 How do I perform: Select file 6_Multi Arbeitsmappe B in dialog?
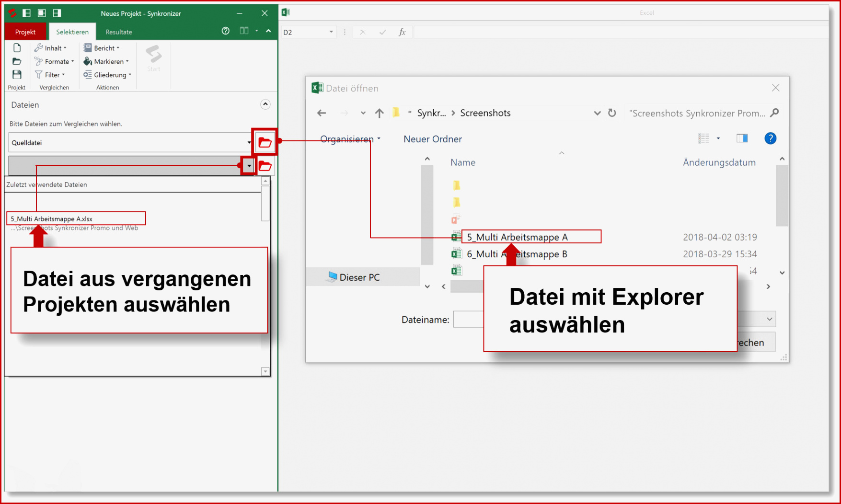pos(517,254)
